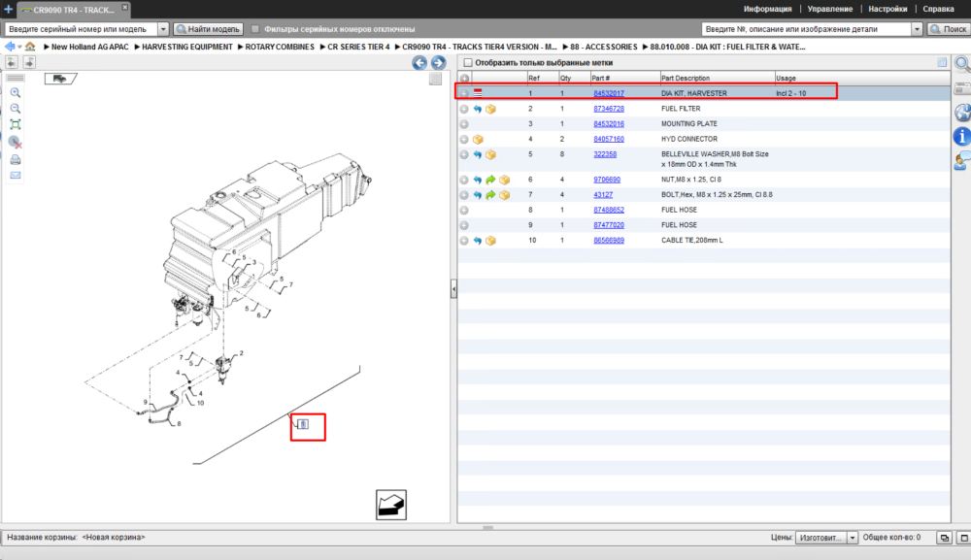Click the zoom in magnifier on diagram toolbar
Screen dimensions: 971x560
pos(16,93)
